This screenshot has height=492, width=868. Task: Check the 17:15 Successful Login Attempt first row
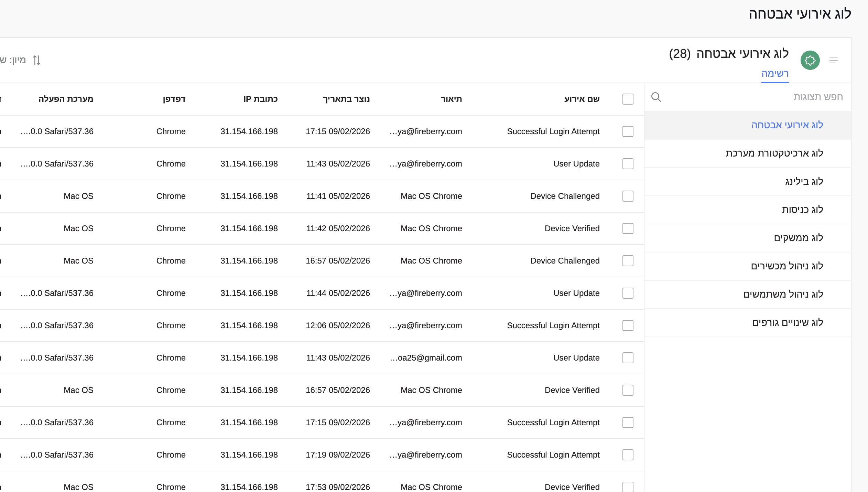628,131
